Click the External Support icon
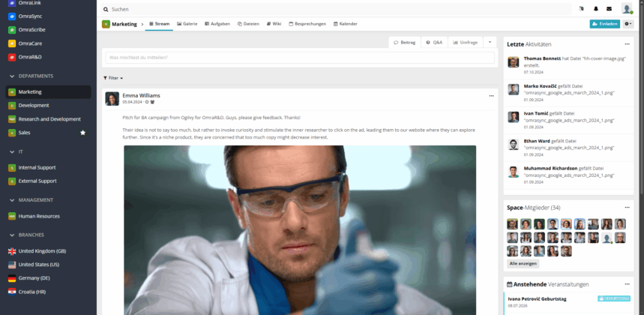Screen dimensions: 644x315 point(12,181)
